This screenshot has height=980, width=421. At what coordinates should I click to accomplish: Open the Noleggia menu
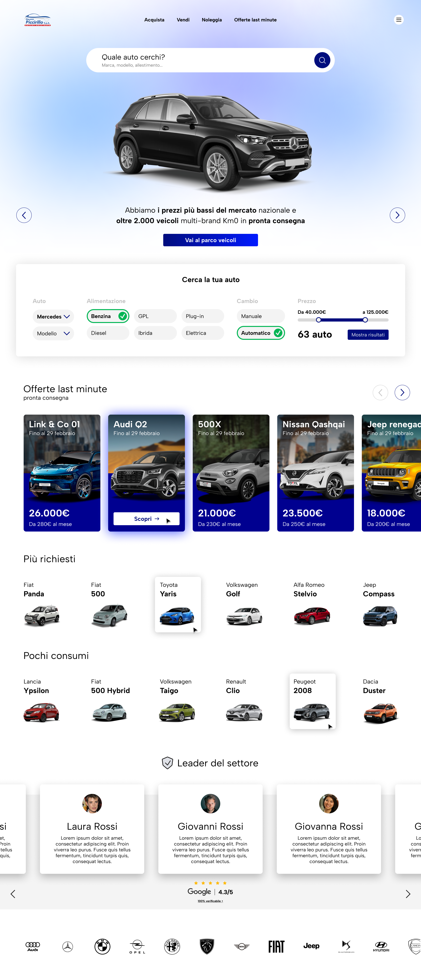[x=212, y=20]
